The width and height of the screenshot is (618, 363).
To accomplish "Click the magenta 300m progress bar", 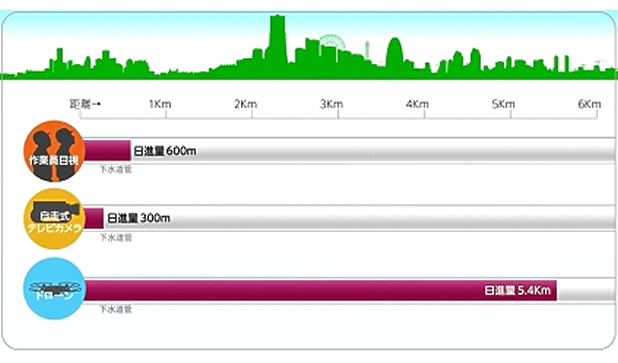I will tap(94, 218).
